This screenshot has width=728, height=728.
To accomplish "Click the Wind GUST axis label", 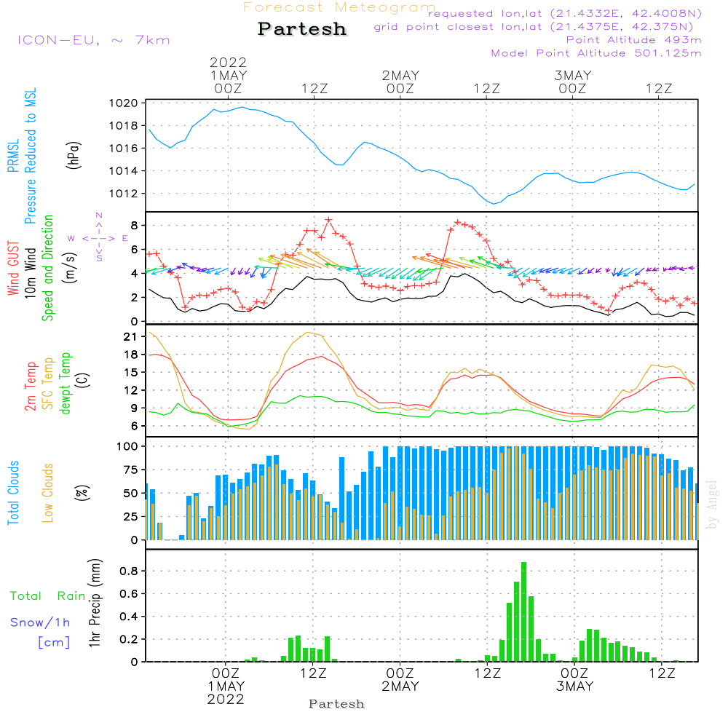I will [13, 269].
